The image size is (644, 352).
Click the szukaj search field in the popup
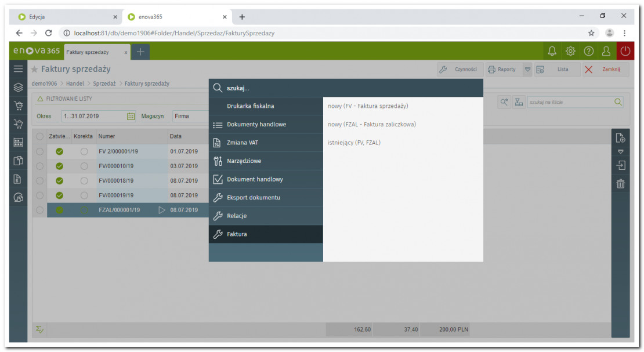point(348,88)
